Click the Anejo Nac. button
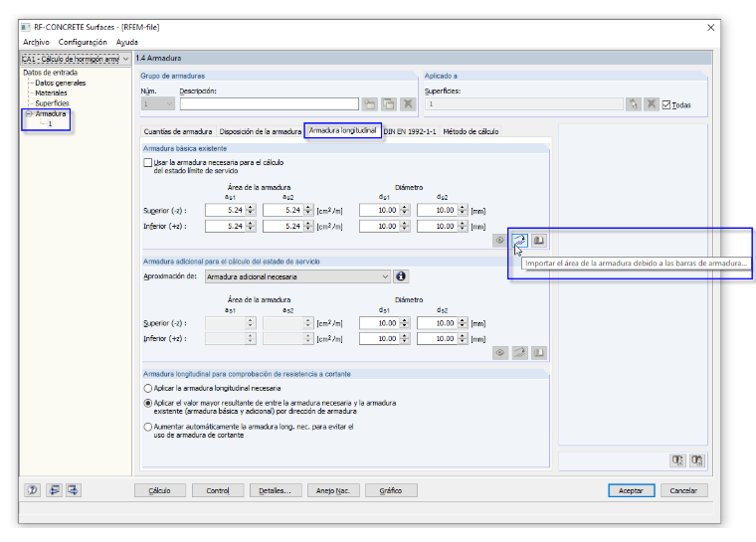The height and width of the screenshot is (542, 756). click(333, 490)
